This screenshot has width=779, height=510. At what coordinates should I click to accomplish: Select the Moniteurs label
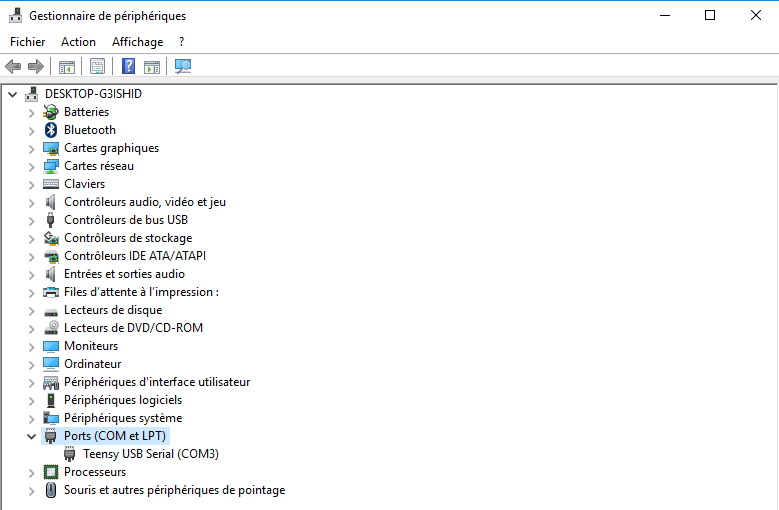[91, 346]
